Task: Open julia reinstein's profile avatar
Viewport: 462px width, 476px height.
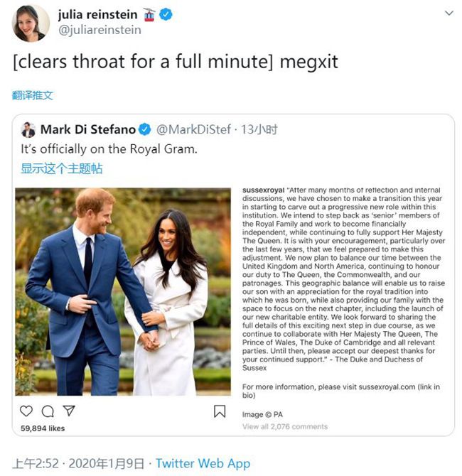Action: (30, 22)
